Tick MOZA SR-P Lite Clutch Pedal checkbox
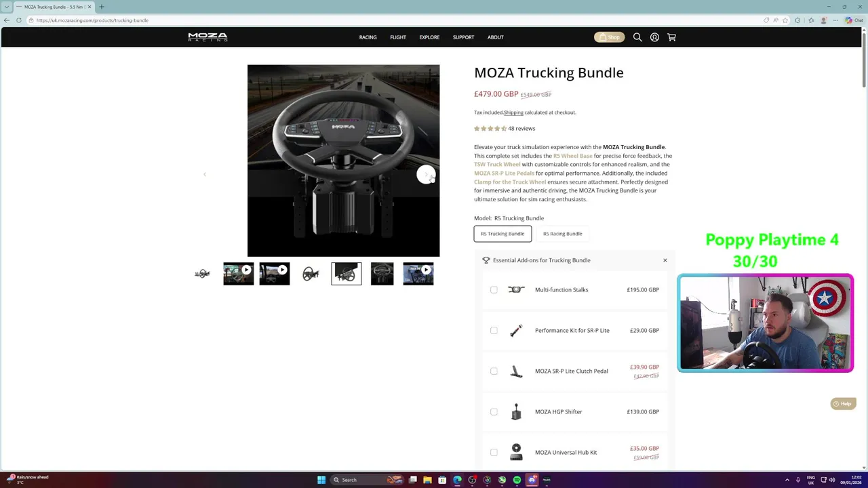This screenshot has height=488, width=868. pyautogui.click(x=494, y=371)
